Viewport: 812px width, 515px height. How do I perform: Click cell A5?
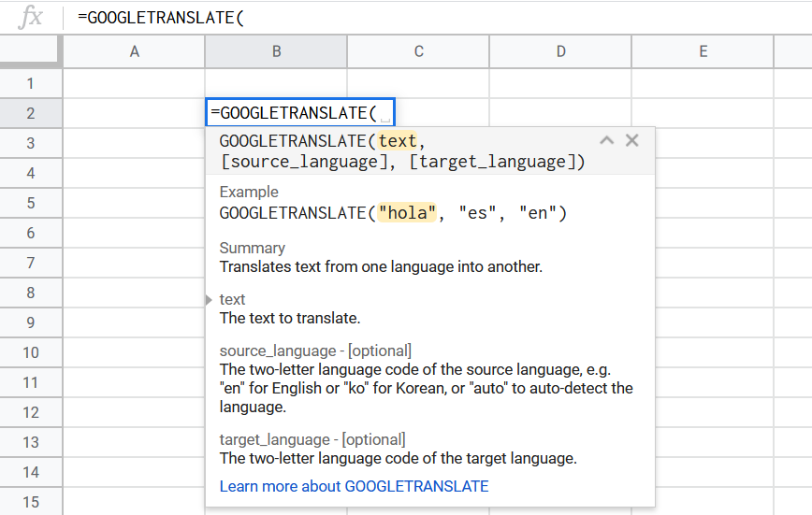point(134,203)
